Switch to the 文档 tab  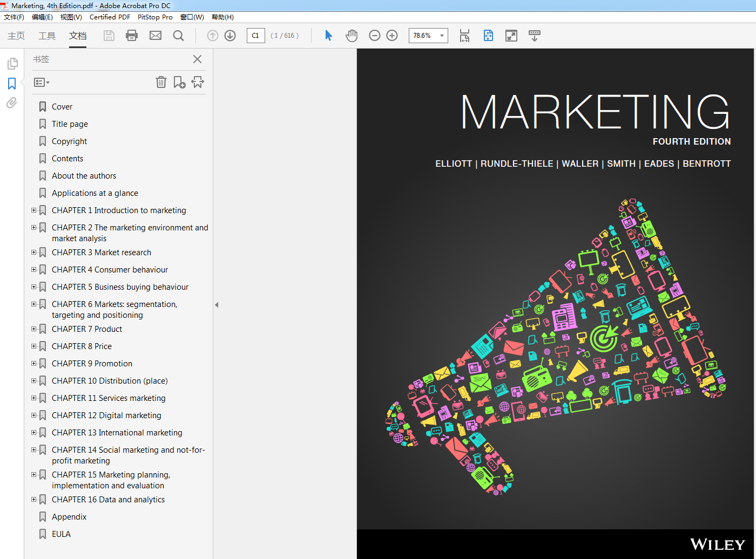coord(78,36)
